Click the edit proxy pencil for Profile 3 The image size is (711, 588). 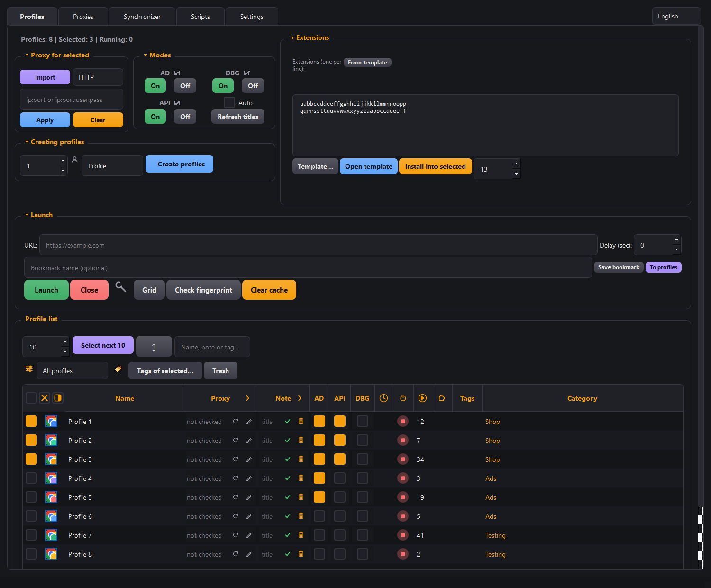coord(249,459)
